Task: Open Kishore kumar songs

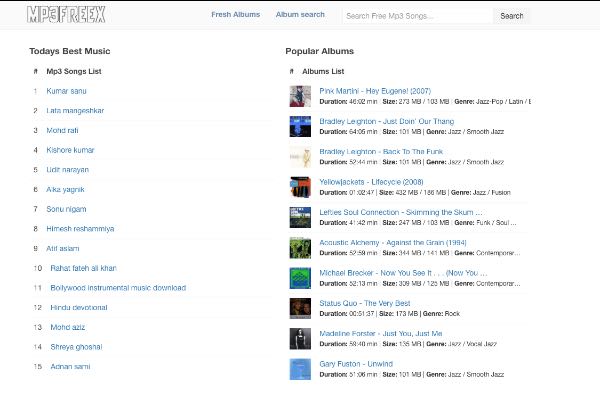Action: tap(72, 149)
